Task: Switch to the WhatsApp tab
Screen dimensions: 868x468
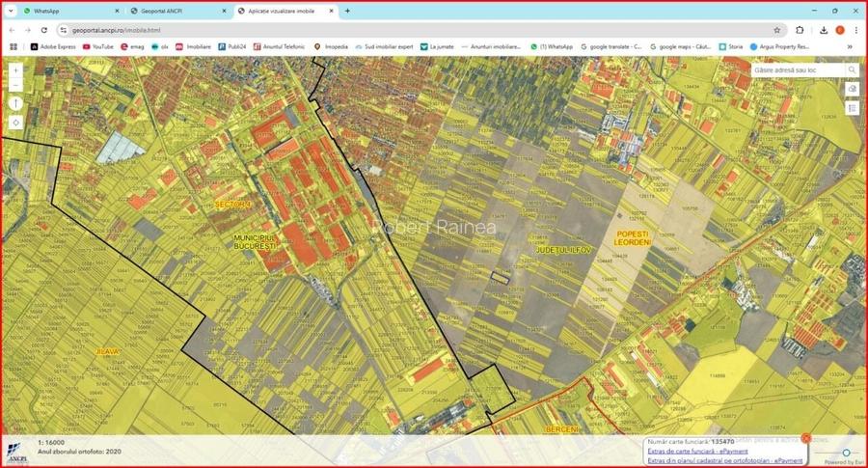Action: pyautogui.click(x=70, y=11)
